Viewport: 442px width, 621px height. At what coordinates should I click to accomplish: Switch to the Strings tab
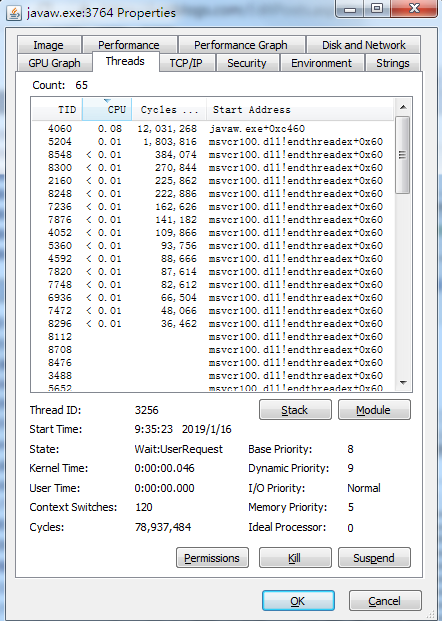[x=392, y=63]
